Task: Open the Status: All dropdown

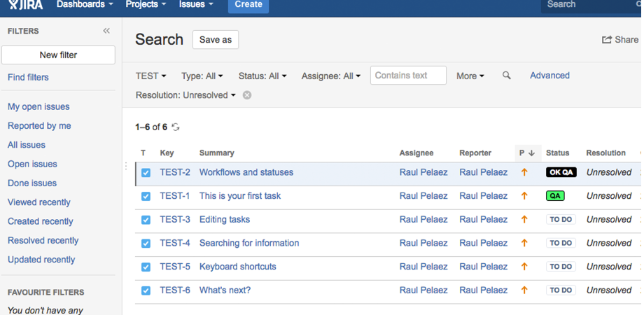Action: tap(262, 76)
